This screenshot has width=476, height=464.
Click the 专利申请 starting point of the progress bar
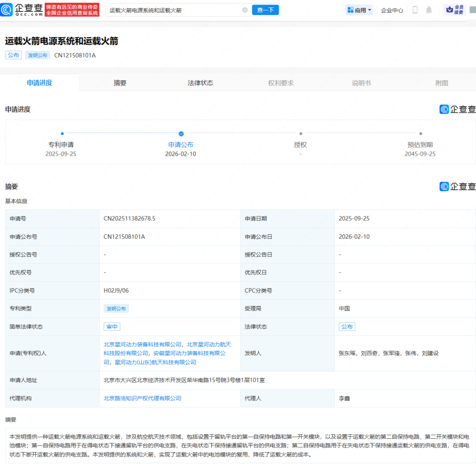(61, 133)
